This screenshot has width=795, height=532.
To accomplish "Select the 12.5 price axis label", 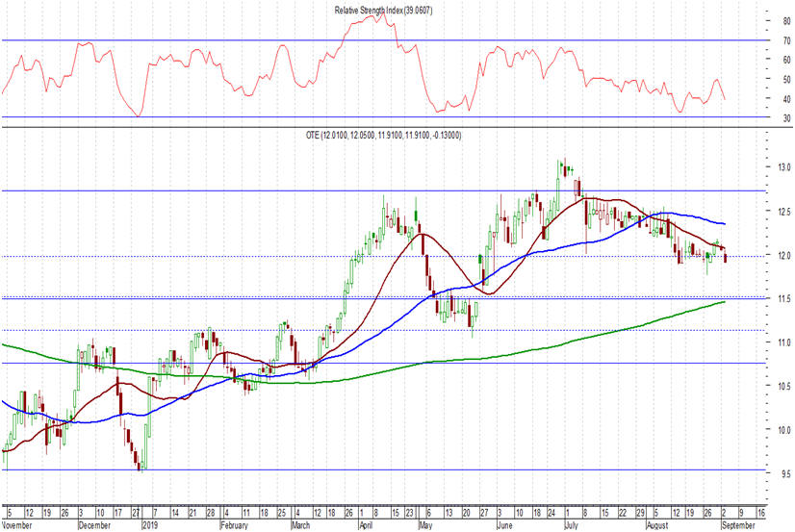I will [x=784, y=212].
